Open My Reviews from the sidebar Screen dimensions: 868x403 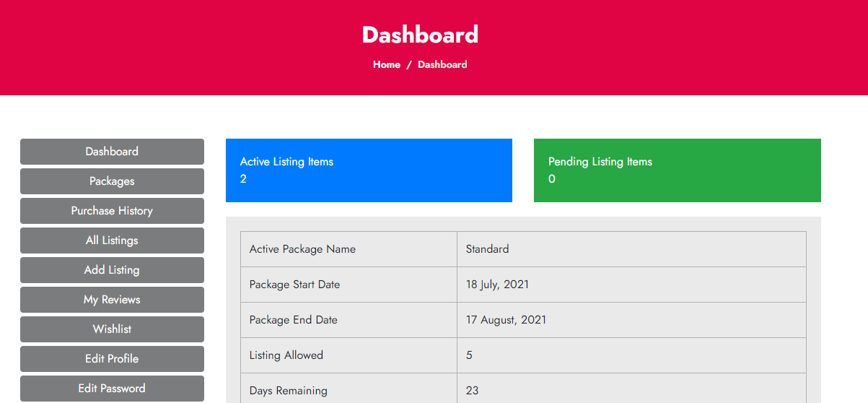[x=112, y=300]
